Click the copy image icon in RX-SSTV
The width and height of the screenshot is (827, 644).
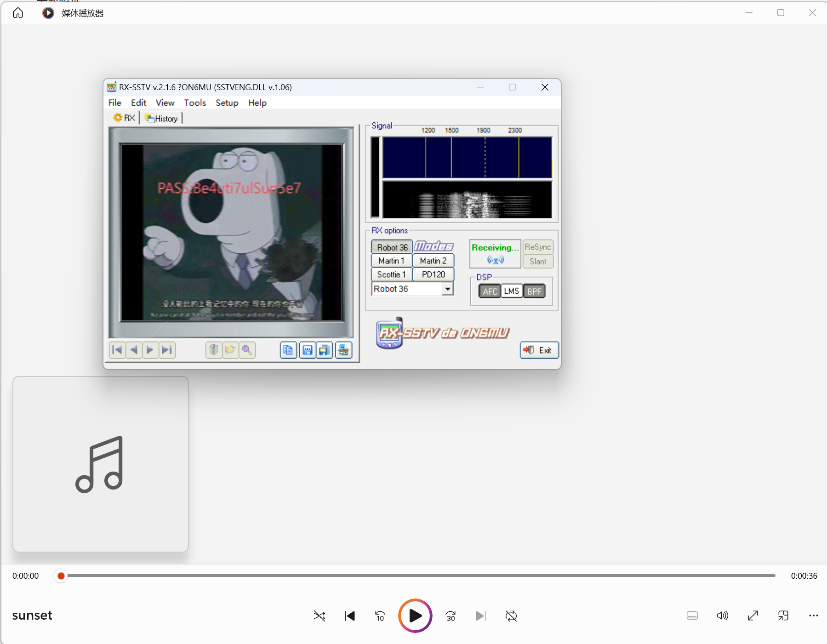(288, 350)
